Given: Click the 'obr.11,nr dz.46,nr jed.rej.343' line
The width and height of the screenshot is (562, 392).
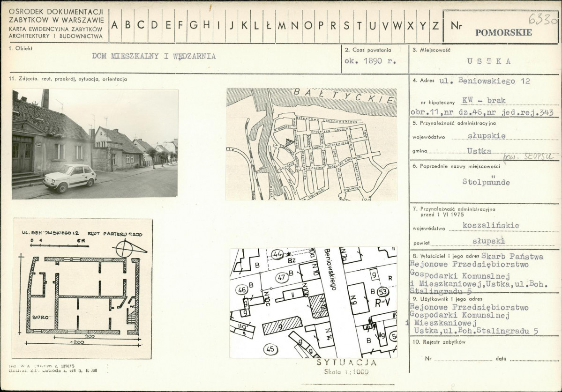Looking at the screenshot, I should click(x=482, y=112).
